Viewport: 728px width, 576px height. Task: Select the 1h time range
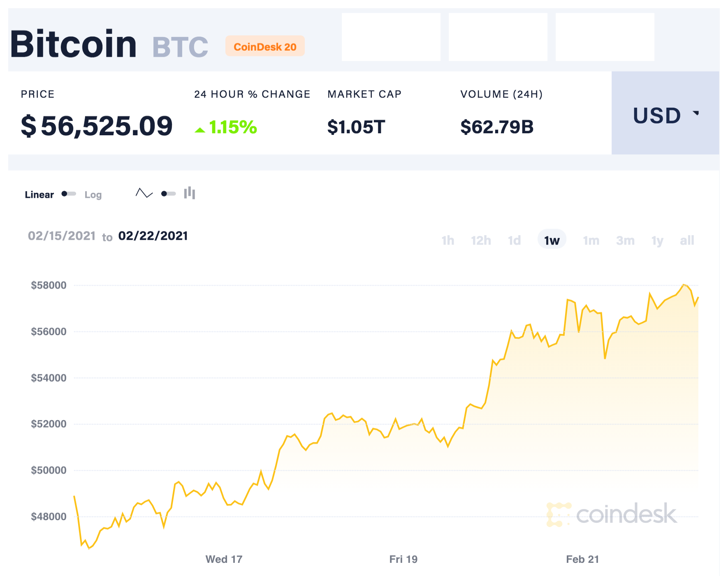[x=448, y=241]
